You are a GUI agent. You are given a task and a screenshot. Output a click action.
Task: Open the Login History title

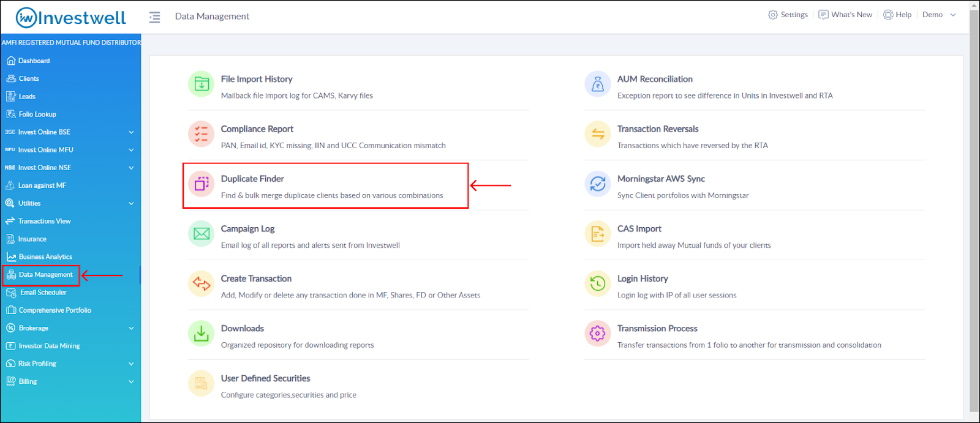coord(643,279)
